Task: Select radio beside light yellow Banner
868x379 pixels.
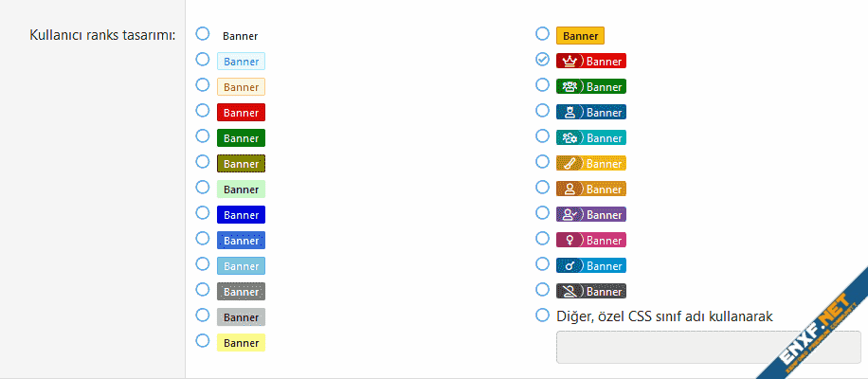Action: pyautogui.click(x=203, y=340)
